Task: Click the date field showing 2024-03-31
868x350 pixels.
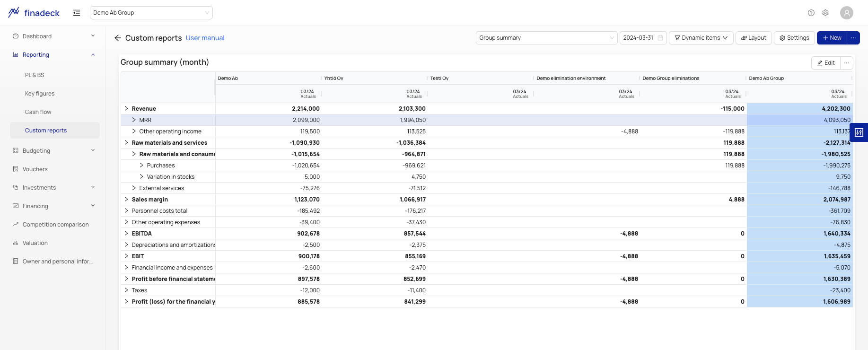Action: [643, 38]
